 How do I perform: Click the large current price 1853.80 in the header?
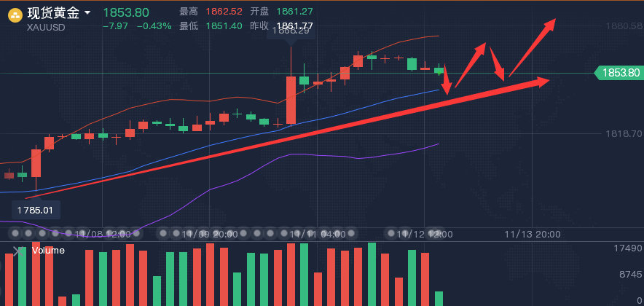[126, 12]
